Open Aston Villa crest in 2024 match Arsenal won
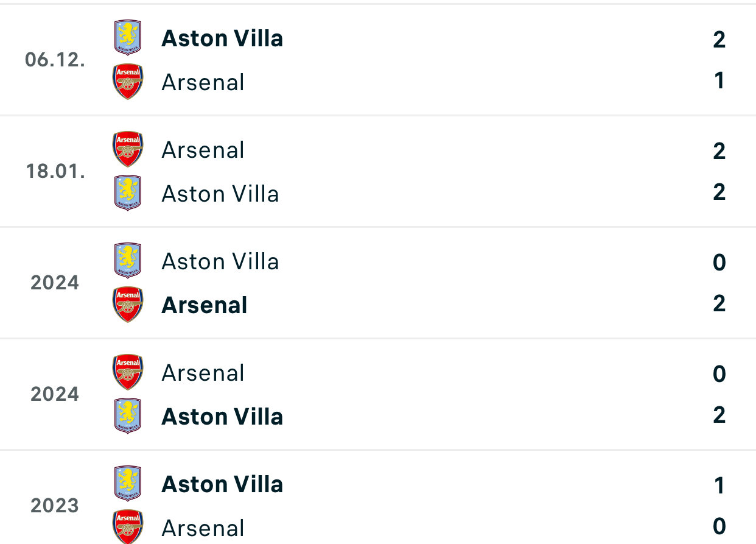This screenshot has height=544, width=756. (x=128, y=261)
